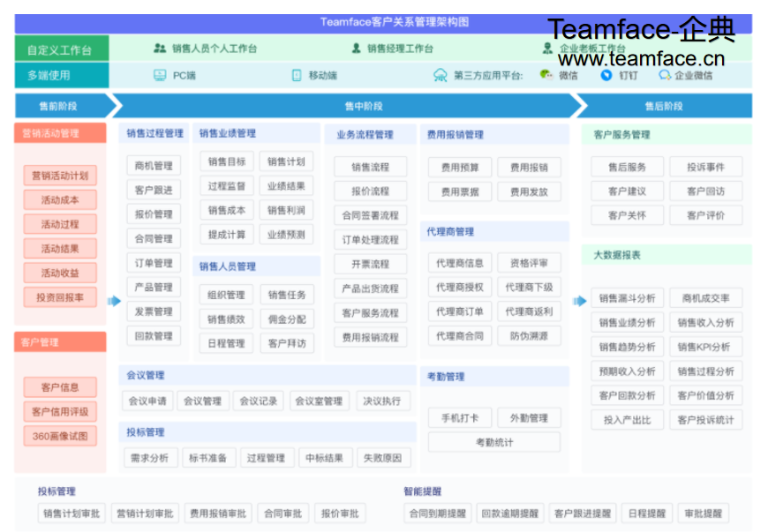Select the 佣金分配 box
This screenshot has height=532, width=768.
[x=287, y=319]
